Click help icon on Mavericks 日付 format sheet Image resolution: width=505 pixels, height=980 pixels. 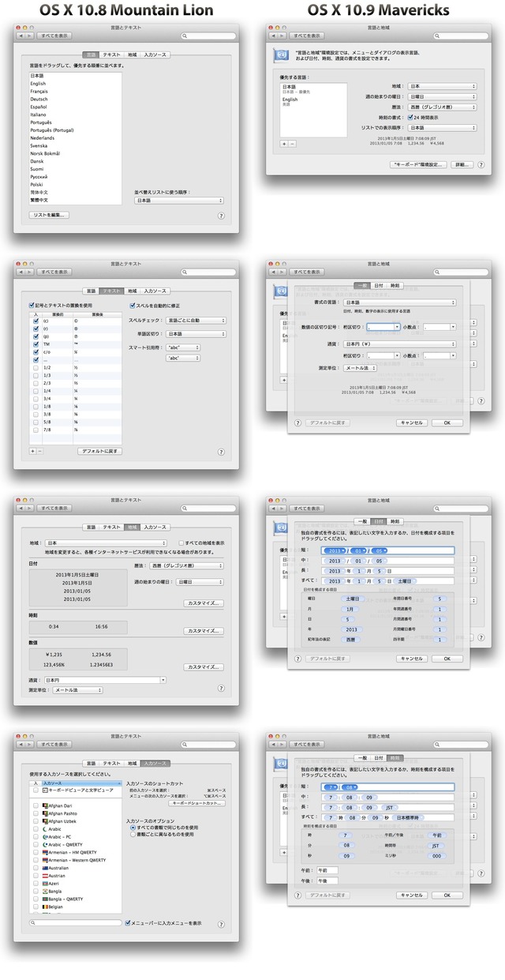[297, 659]
